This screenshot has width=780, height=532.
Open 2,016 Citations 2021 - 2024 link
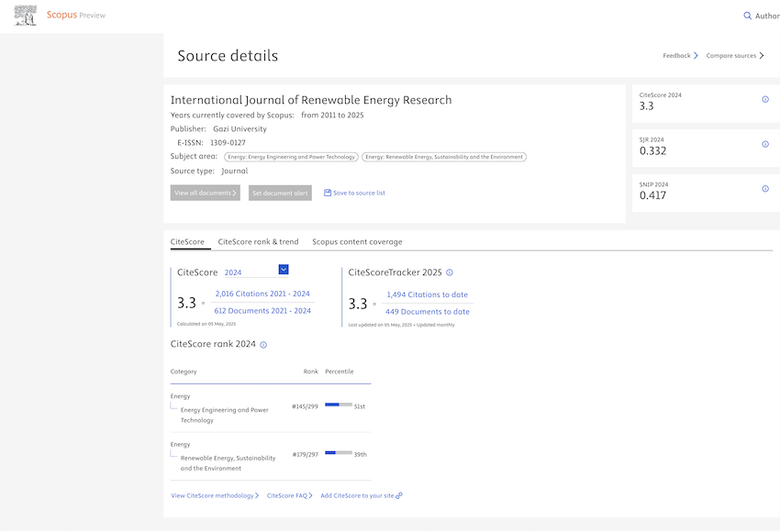(x=262, y=294)
